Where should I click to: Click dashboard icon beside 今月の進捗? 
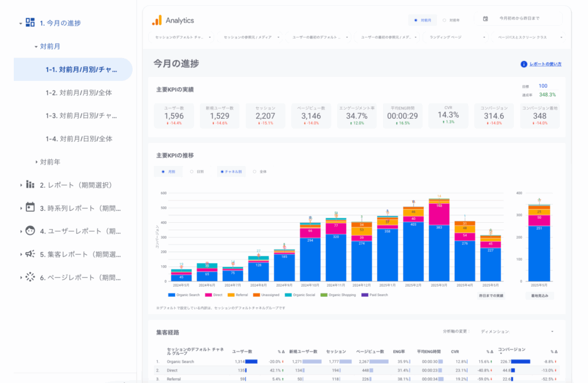[30, 22]
